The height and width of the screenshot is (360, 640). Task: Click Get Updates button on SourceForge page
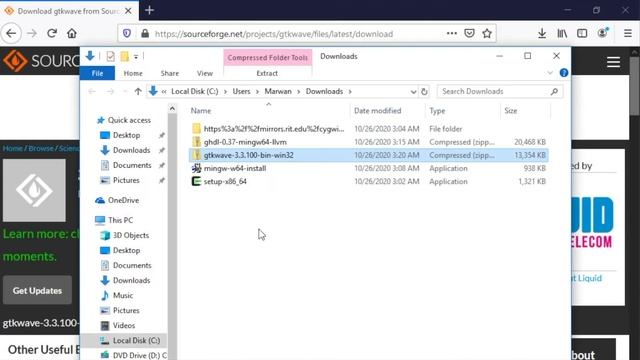37,291
